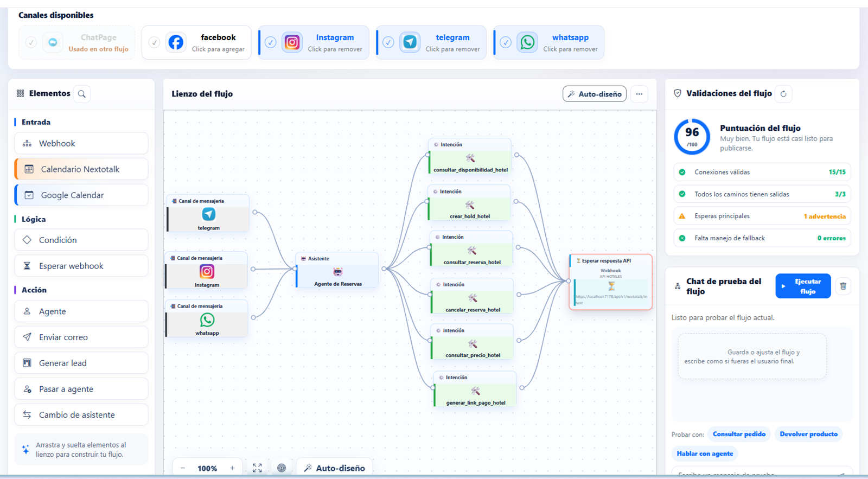Click the fit-to-screen icon in zoom bar

pyautogui.click(x=257, y=468)
